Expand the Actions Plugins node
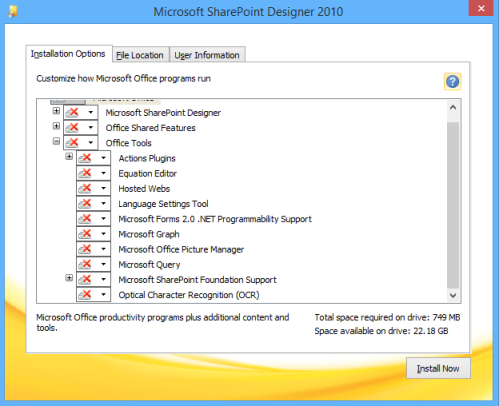Viewport: 499px width, 406px height. (x=69, y=156)
